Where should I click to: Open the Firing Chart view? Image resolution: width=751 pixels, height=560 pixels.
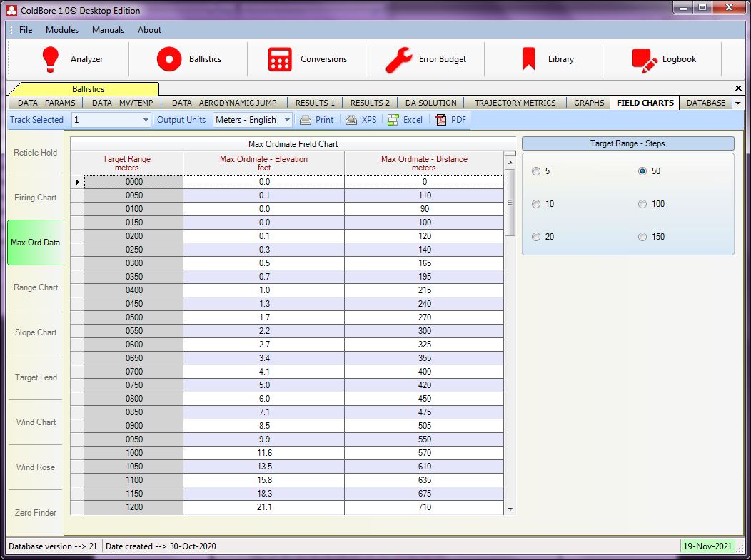point(36,198)
